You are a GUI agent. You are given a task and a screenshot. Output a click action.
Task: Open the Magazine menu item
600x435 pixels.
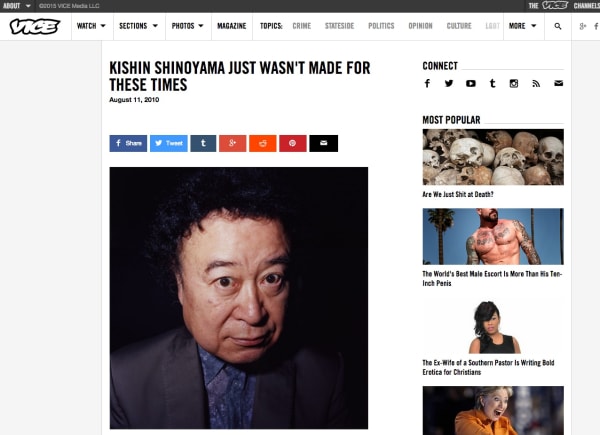(232, 26)
